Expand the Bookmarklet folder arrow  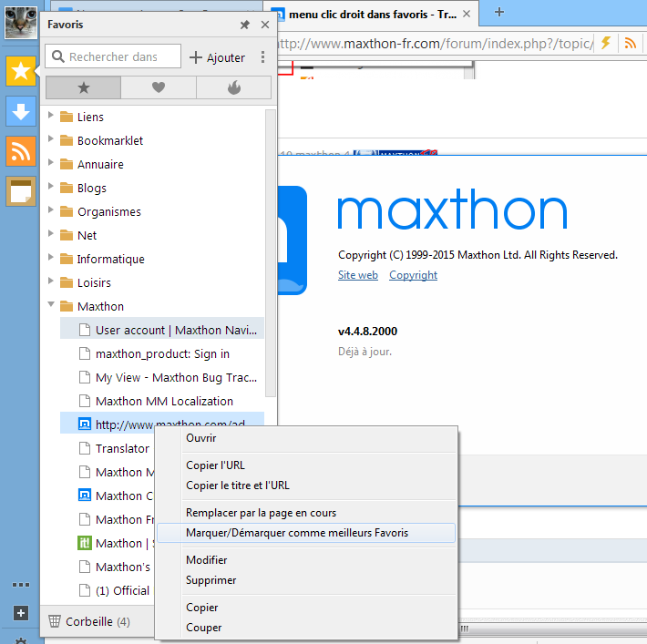(x=51, y=138)
